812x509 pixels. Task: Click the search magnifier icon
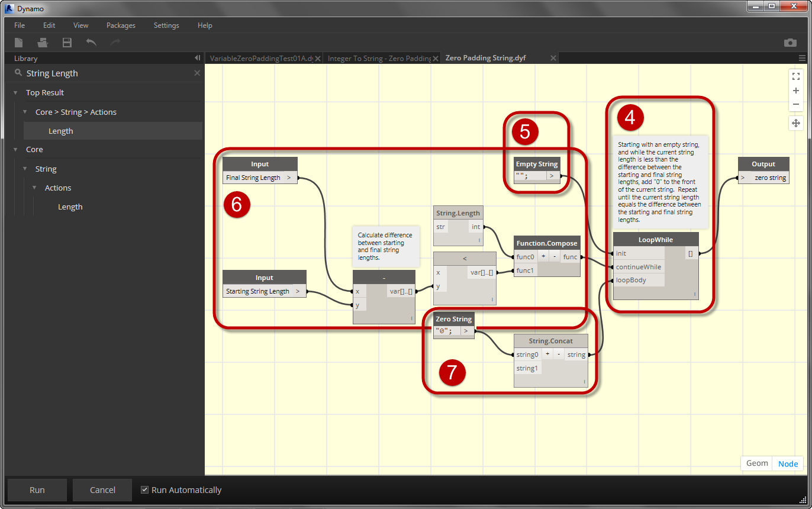coord(18,73)
